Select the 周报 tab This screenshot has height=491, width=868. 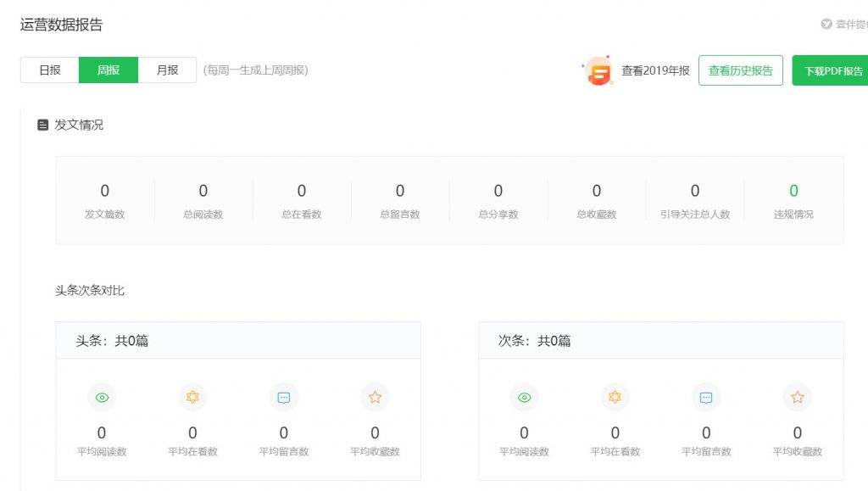click(108, 70)
